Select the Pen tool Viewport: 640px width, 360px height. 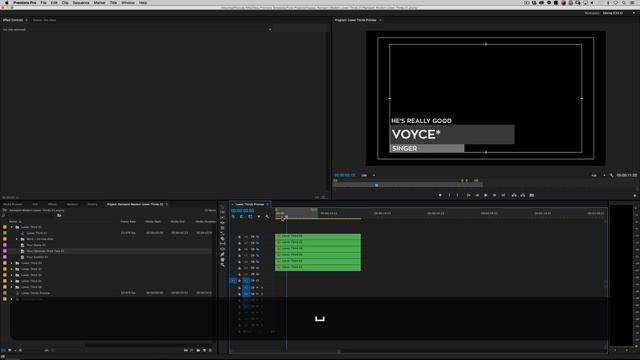click(222, 254)
